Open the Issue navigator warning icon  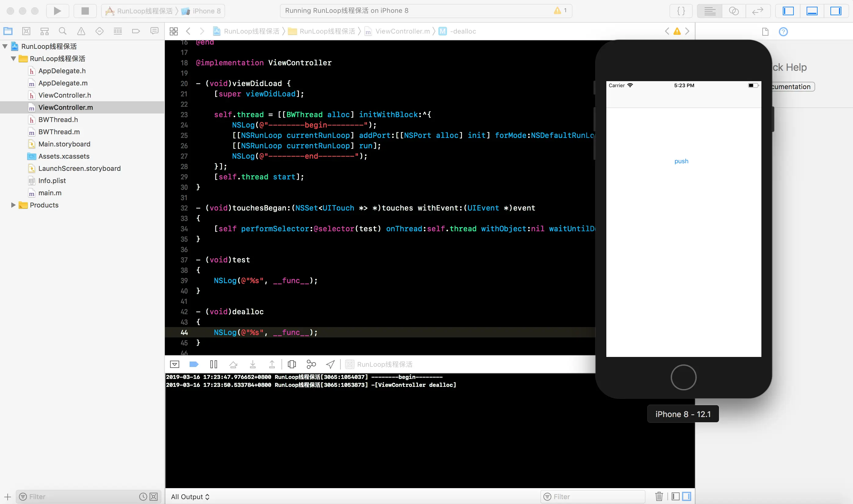81,31
